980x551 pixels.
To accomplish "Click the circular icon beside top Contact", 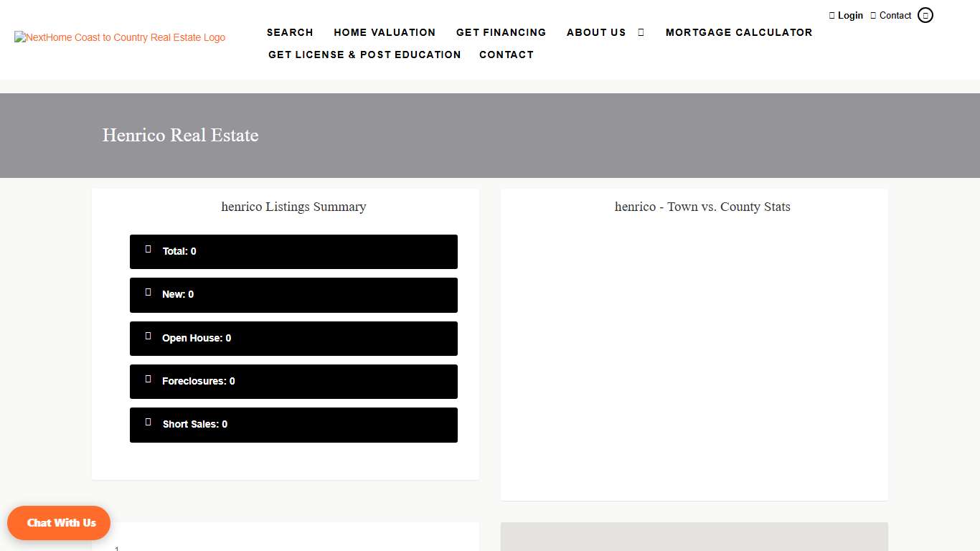I will (x=925, y=15).
